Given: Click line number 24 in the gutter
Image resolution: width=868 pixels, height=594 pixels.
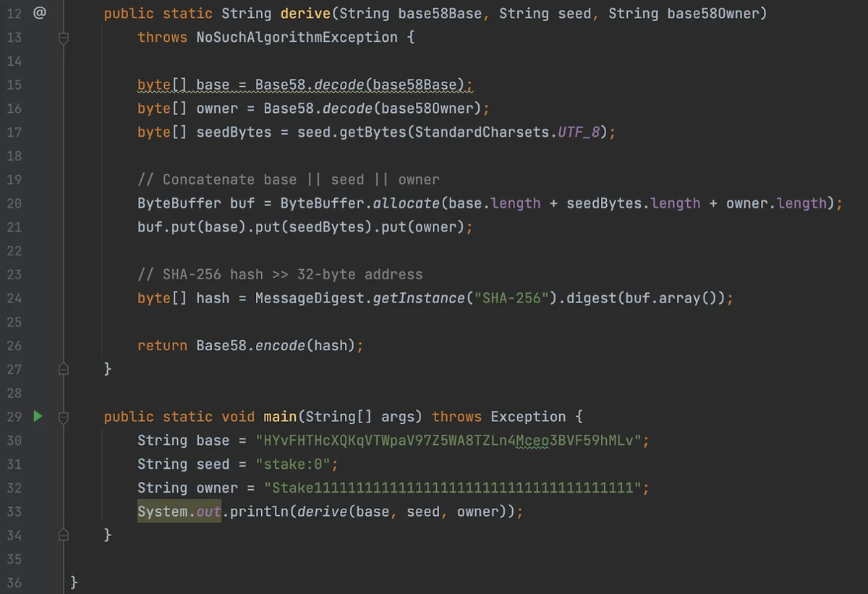Looking at the screenshot, I should coord(14,298).
